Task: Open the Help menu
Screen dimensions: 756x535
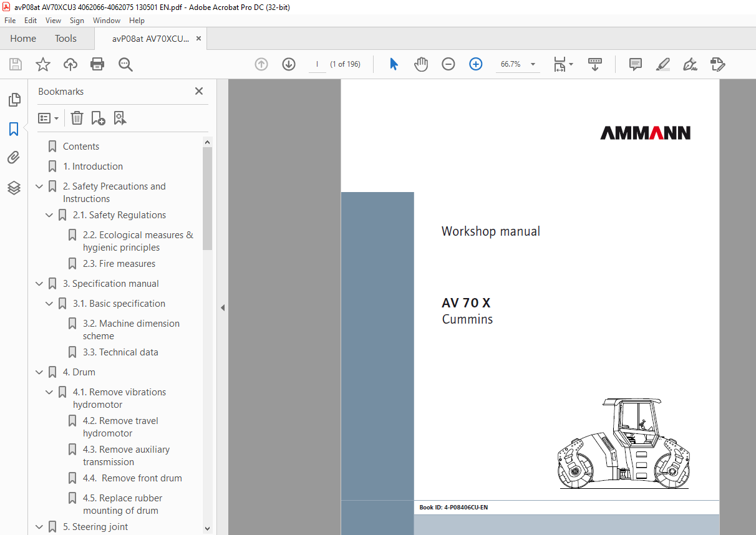Action: (137, 21)
